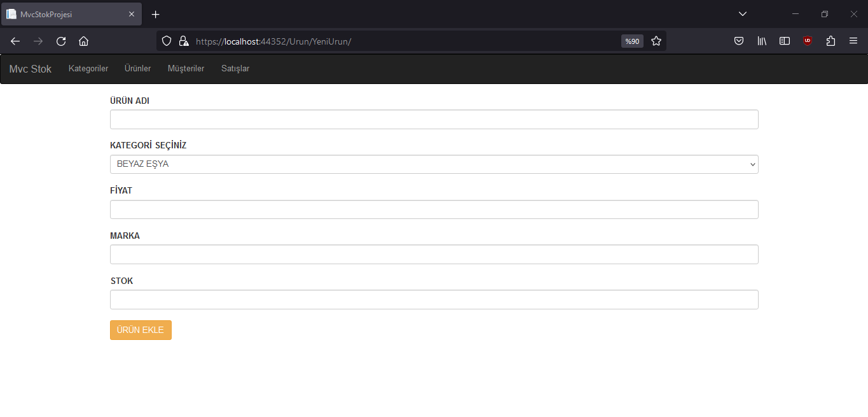868x417 pixels.
Task: Toggle the browser sidebar
Action: pyautogui.click(x=784, y=41)
